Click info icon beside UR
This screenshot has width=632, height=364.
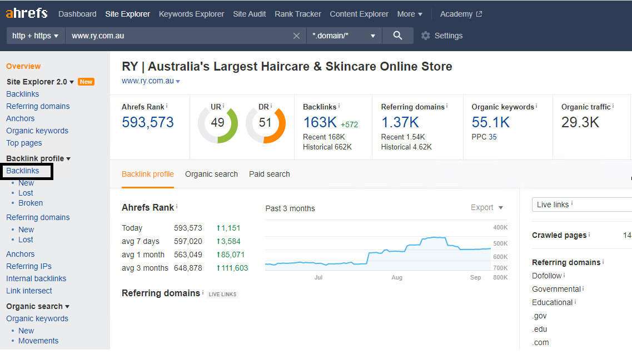[x=223, y=106]
